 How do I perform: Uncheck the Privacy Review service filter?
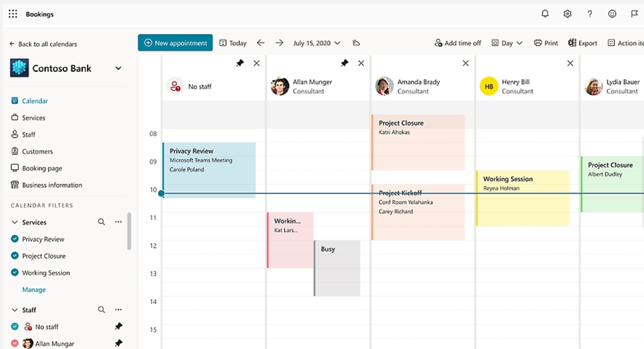15,239
